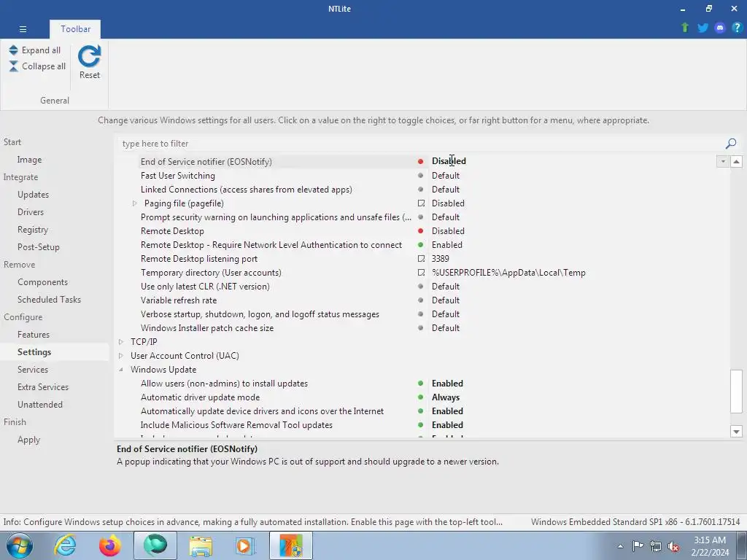This screenshot has height=560, width=747.
Task: Toggle Remote Desktop Disabled value
Action: pyautogui.click(x=448, y=231)
